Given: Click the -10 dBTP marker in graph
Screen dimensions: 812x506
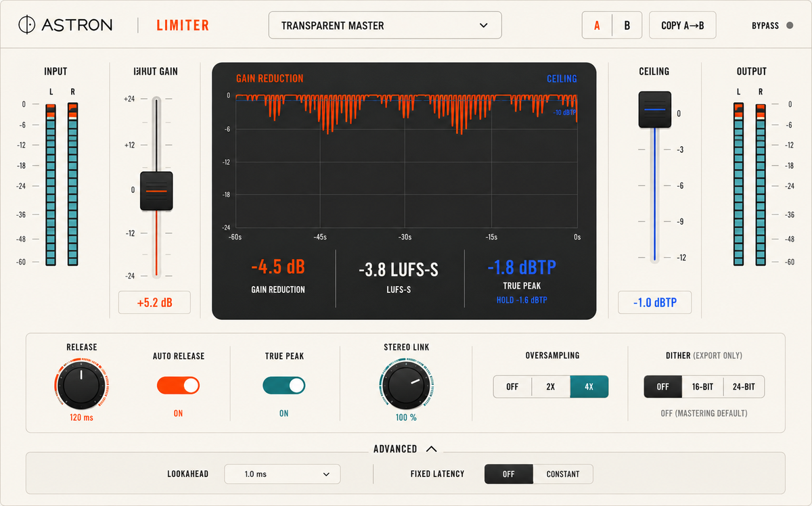Looking at the screenshot, I should [564, 112].
